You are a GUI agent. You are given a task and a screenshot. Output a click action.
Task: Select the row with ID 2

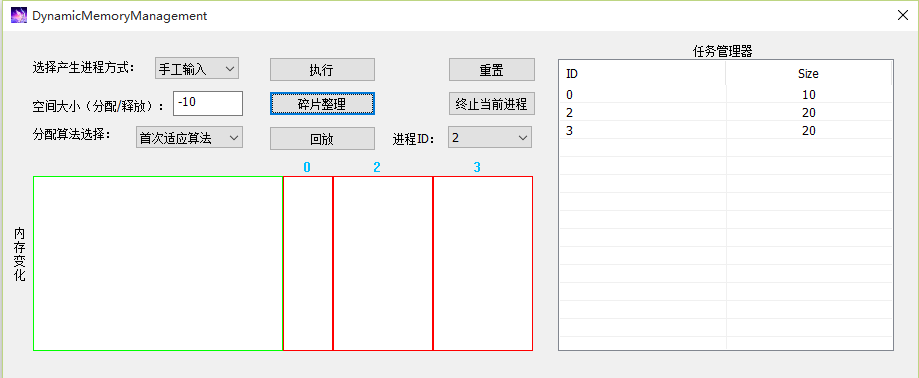tap(726, 113)
